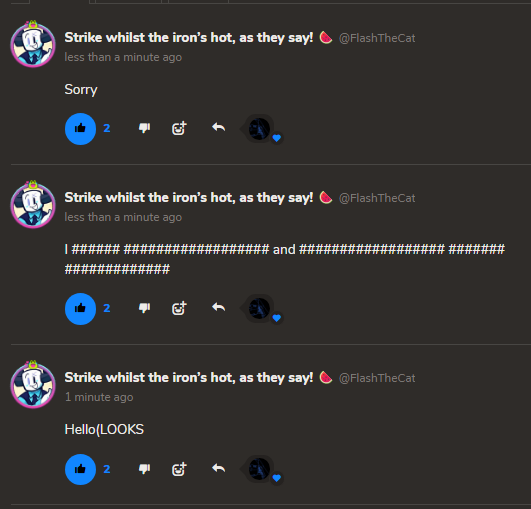Add a reaction to the "Hello(LOOKS" post

(179, 469)
